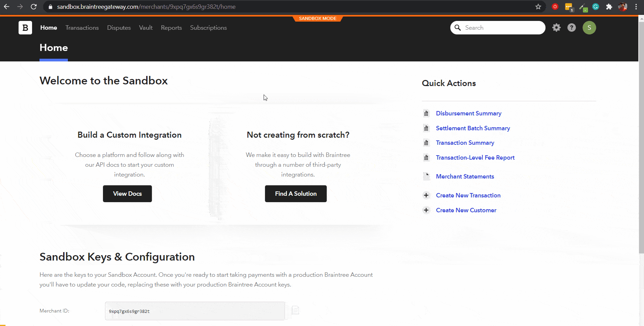
Task: Open the Disputes nav item
Action: (119, 28)
